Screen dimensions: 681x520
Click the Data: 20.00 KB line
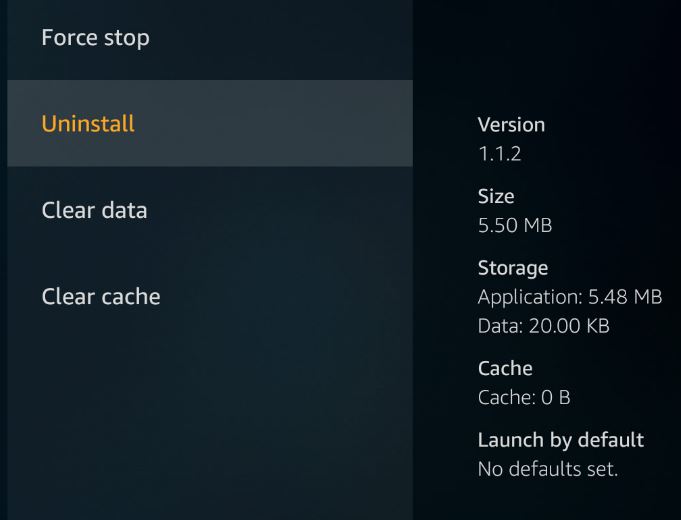click(543, 326)
